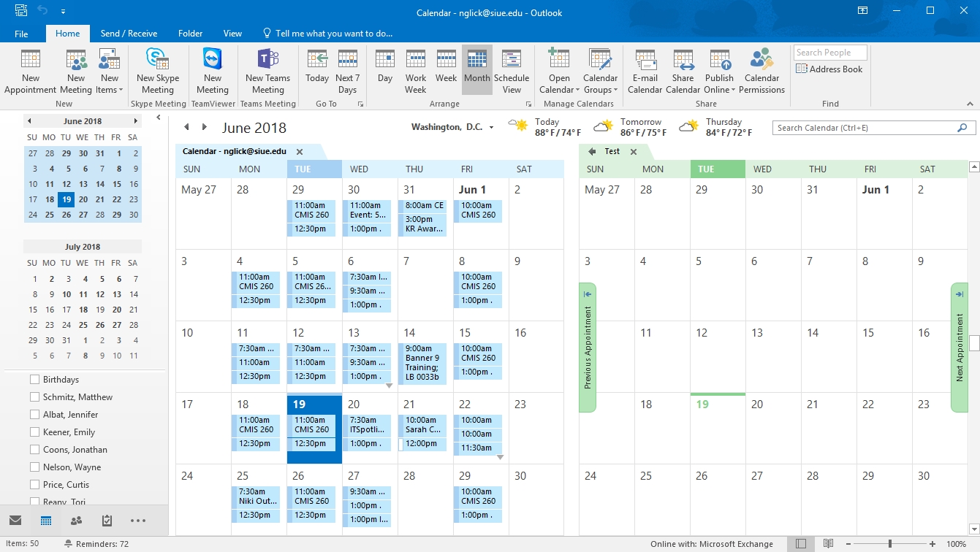Click the E-mail Calendar icon
This screenshot has width=980, height=552.
(x=645, y=71)
